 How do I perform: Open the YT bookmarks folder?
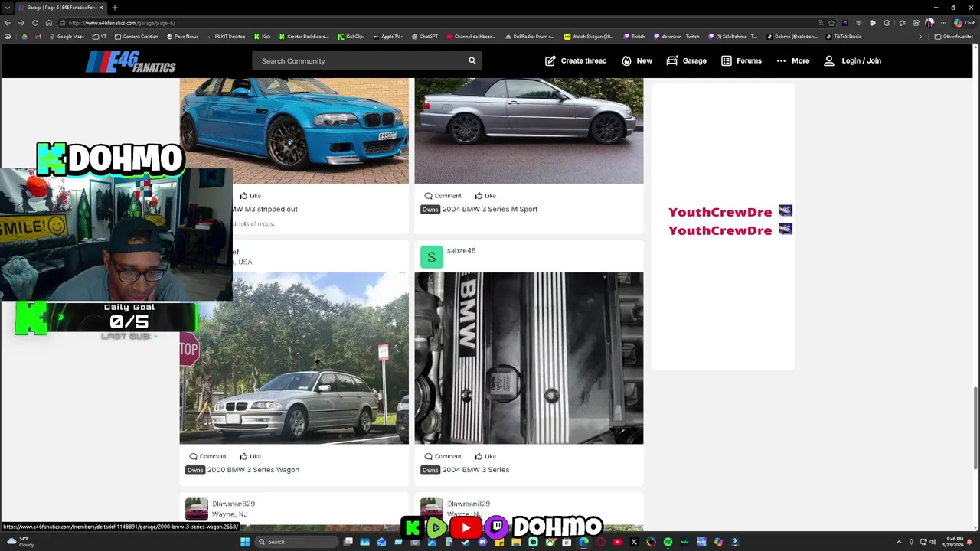click(x=100, y=37)
